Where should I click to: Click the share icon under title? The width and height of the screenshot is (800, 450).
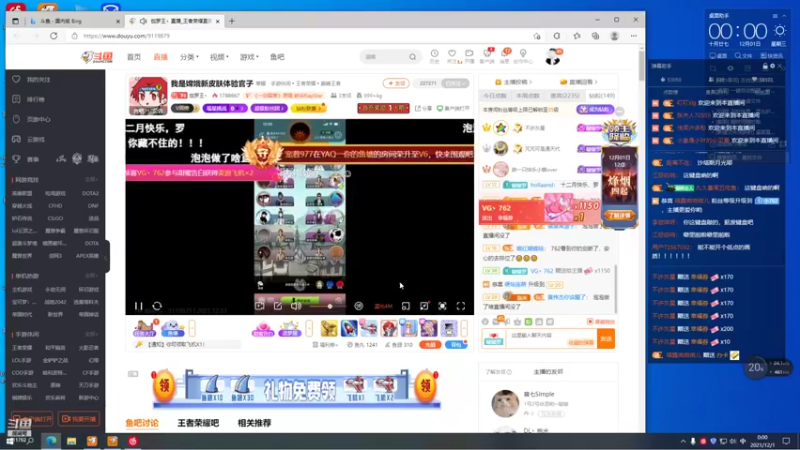click(x=423, y=109)
